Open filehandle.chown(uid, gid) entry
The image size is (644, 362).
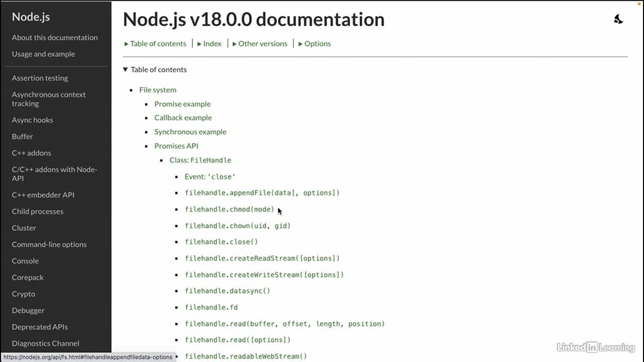coord(237,226)
